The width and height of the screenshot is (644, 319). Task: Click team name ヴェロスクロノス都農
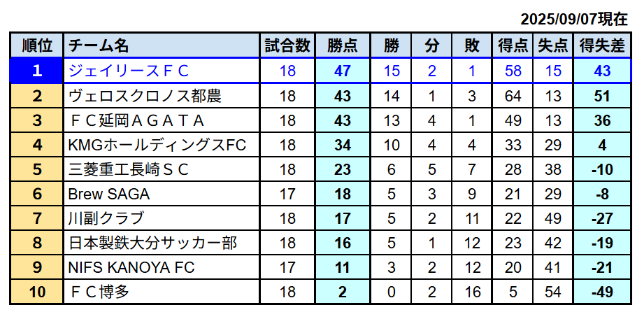click(x=145, y=96)
